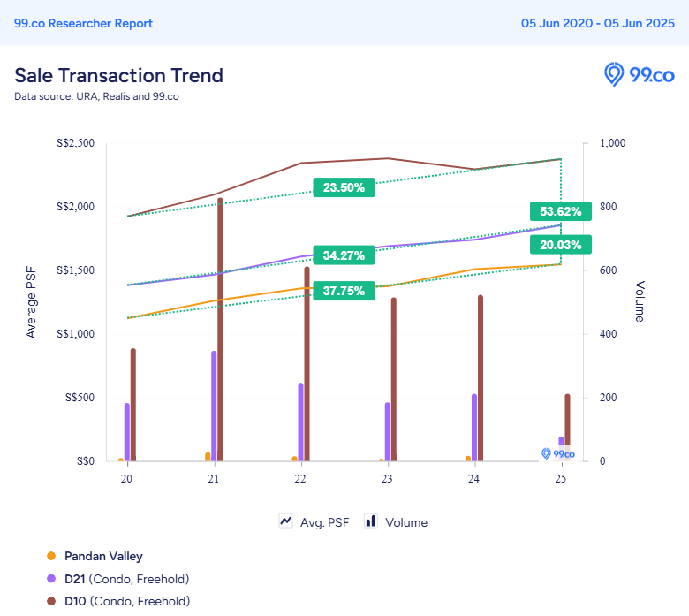Click the x-axis label 22
This screenshot has width=689, height=616.
(300, 478)
